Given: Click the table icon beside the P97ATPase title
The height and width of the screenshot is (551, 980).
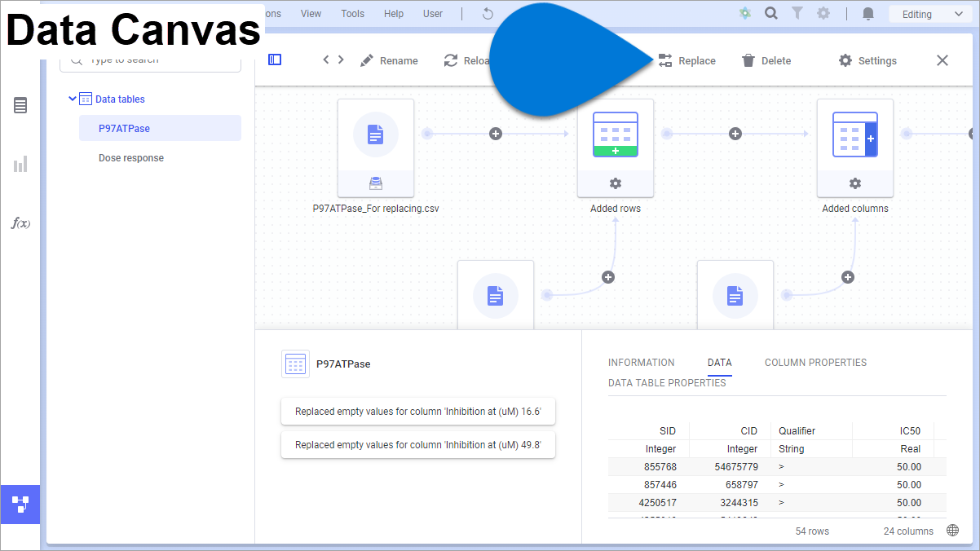Looking at the screenshot, I should click(295, 364).
